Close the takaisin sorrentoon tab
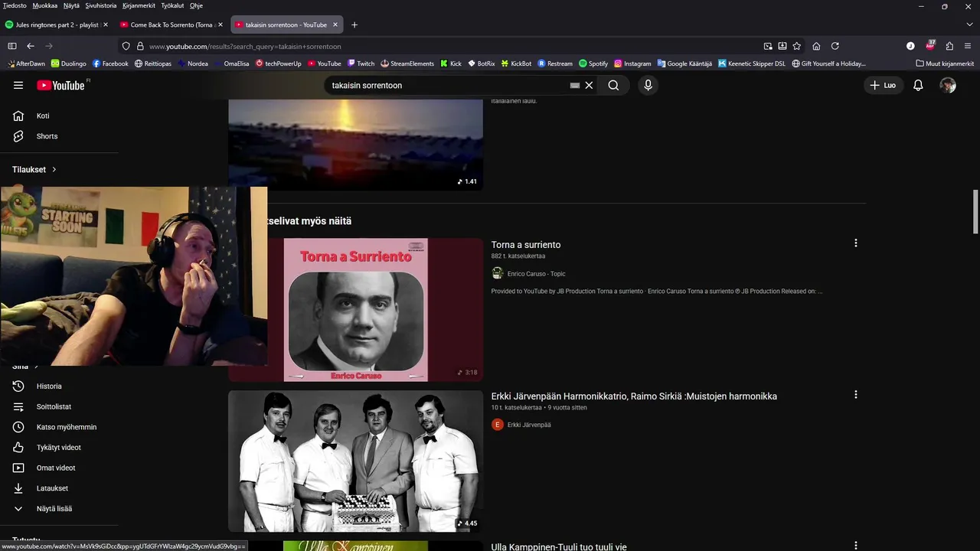Image resolution: width=980 pixels, height=551 pixels. pyautogui.click(x=335, y=24)
